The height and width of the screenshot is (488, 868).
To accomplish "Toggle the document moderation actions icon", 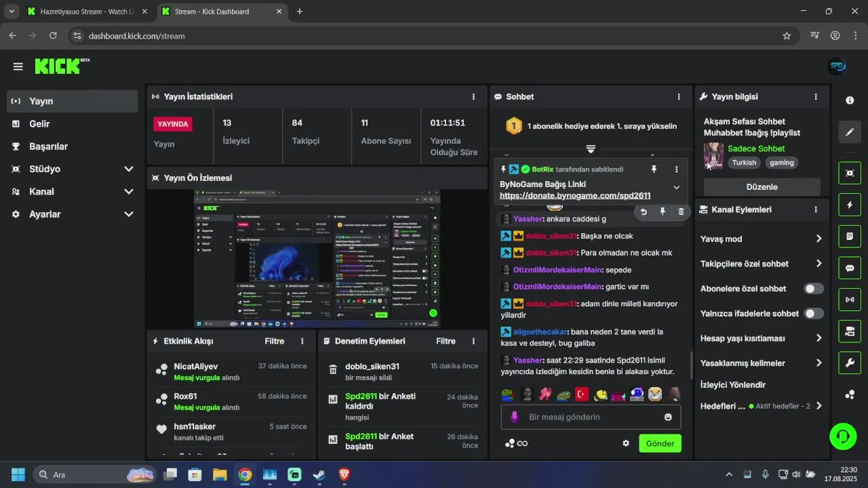I will coord(850,237).
